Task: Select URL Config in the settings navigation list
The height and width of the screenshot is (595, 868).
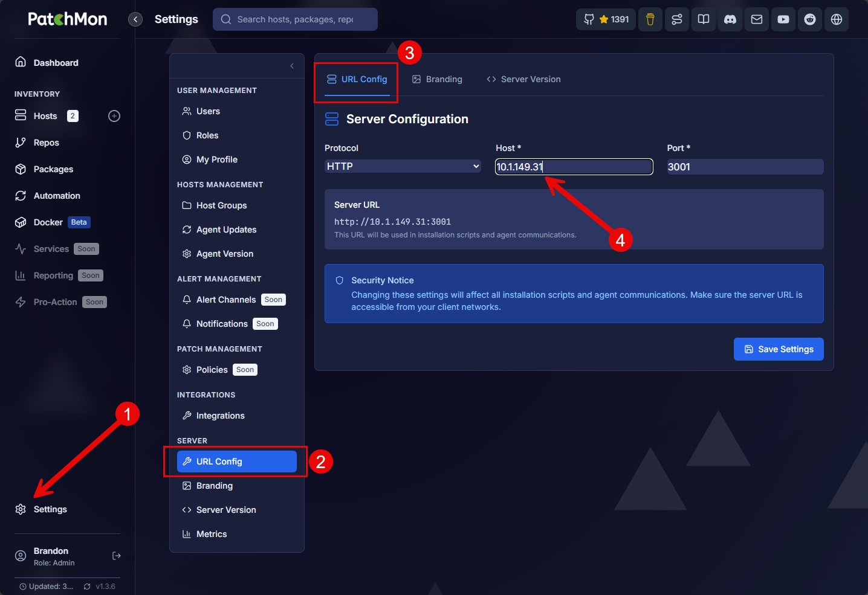Action: coord(237,462)
